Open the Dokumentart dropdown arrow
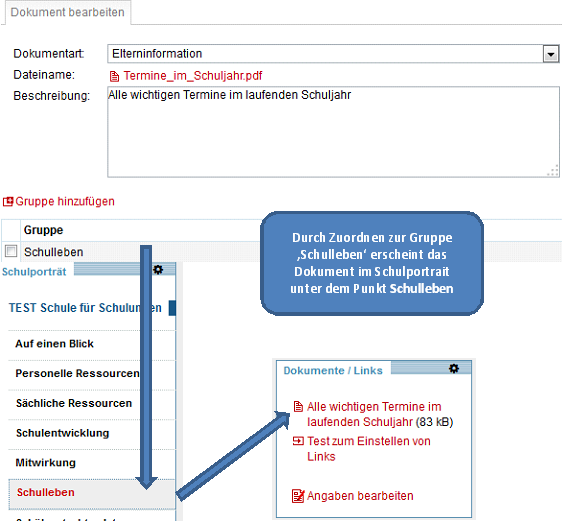Screen dimensions: 580x521 550,54
